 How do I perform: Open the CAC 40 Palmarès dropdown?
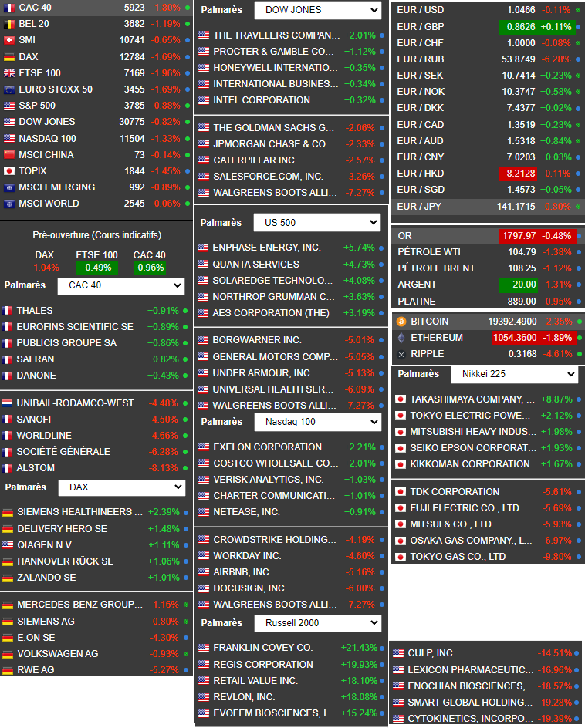click(x=121, y=285)
